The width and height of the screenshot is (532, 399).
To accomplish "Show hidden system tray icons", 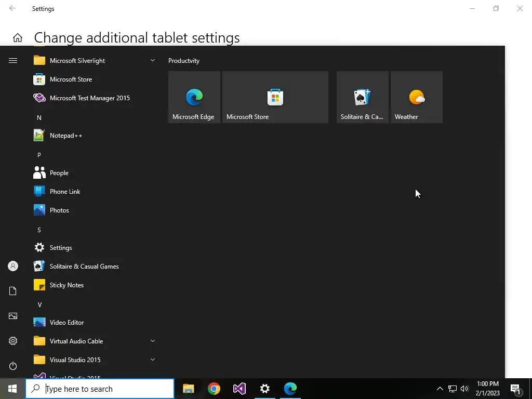I will tap(440, 389).
